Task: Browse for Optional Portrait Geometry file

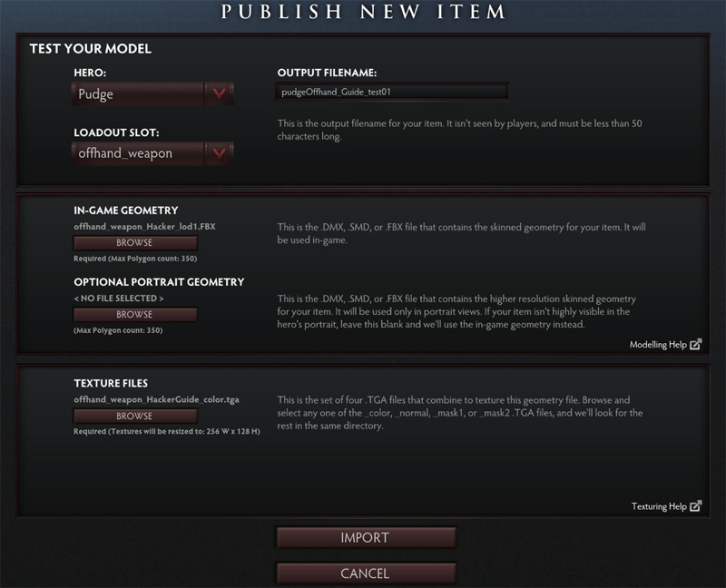Action: tap(134, 315)
